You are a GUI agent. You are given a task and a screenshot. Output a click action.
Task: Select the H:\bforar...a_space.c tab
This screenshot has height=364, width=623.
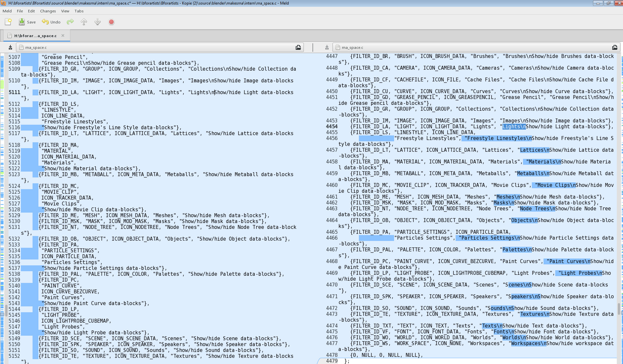(35, 36)
